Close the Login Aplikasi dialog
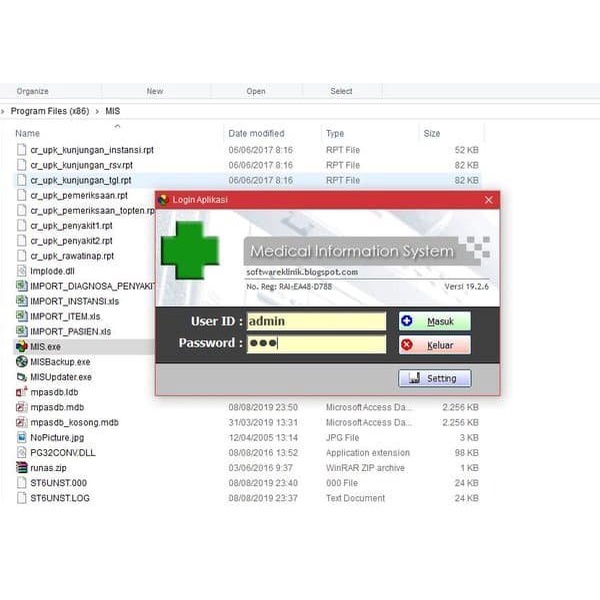Screen dimensions: 600x600 [489, 200]
